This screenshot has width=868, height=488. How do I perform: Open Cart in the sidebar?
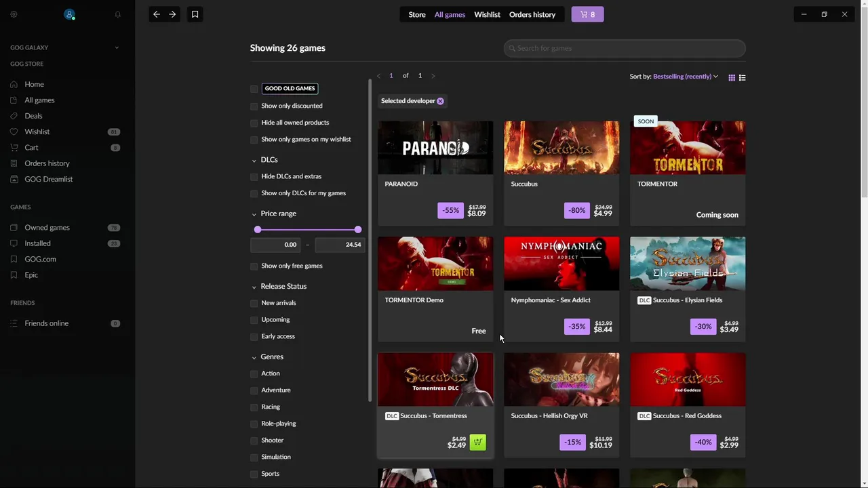click(31, 147)
